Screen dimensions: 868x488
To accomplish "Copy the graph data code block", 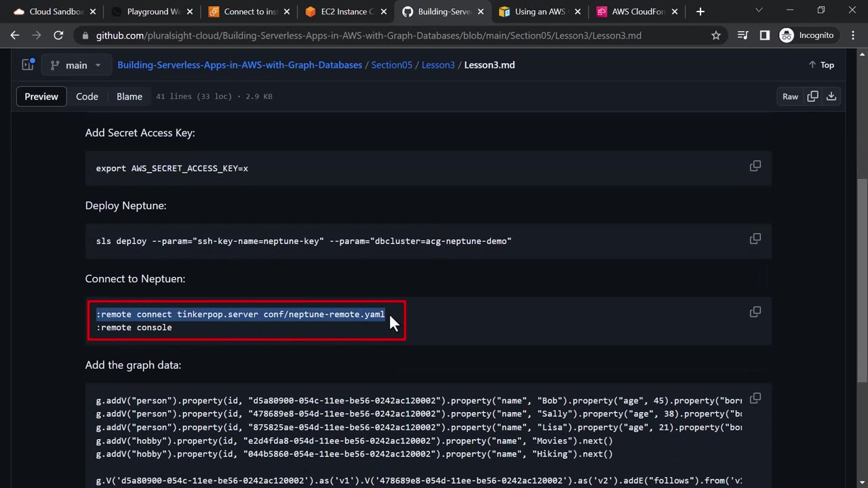I will coord(755,398).
